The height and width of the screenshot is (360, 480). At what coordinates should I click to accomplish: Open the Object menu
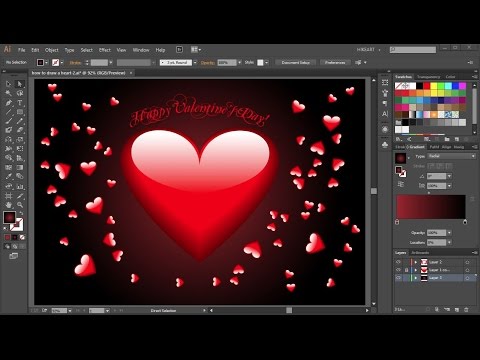[52, 50]
